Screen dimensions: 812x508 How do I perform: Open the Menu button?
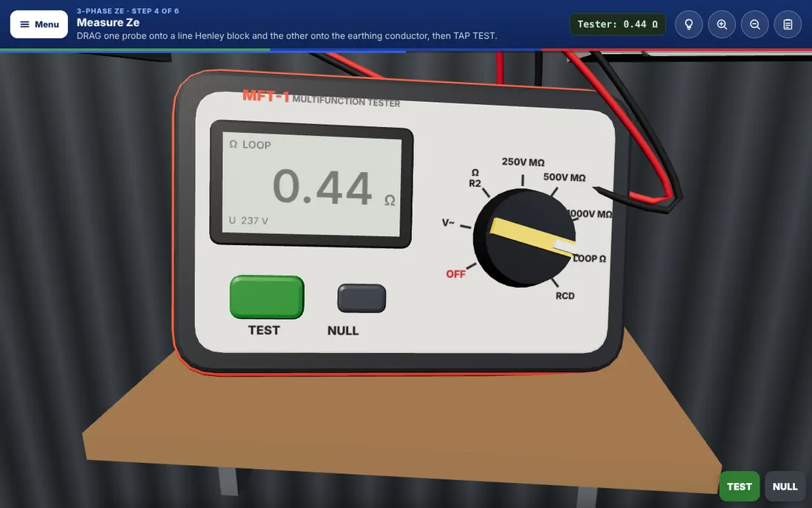point(39,24)
